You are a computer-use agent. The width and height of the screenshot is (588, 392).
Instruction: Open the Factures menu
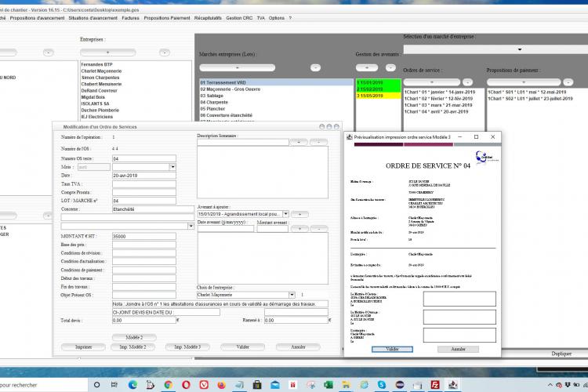click(130, 18)
